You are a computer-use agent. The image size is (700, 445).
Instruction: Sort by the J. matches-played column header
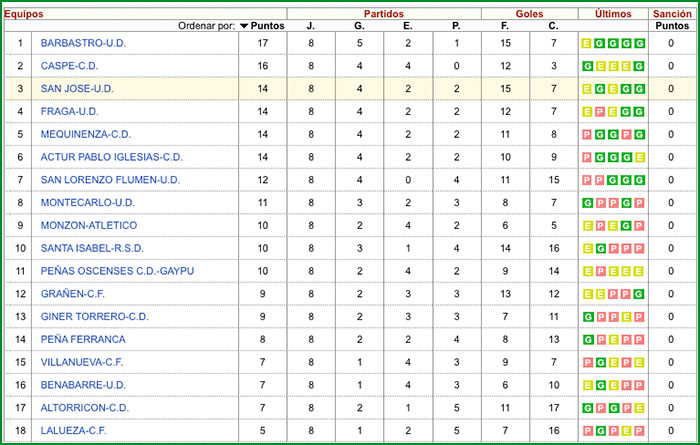click(x=311, y=26)
